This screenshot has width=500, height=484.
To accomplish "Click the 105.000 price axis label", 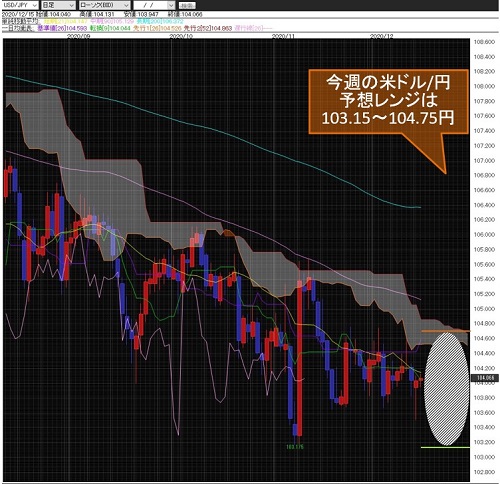I will point(484,309).
